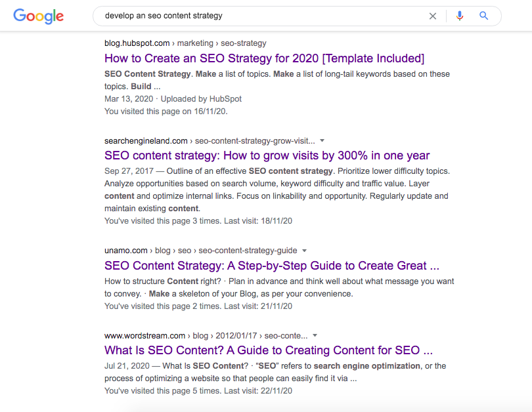This screenshot has width=532, height=412.
Task: Clear the search box with the X icon
Action: click(x=433, y=16)
